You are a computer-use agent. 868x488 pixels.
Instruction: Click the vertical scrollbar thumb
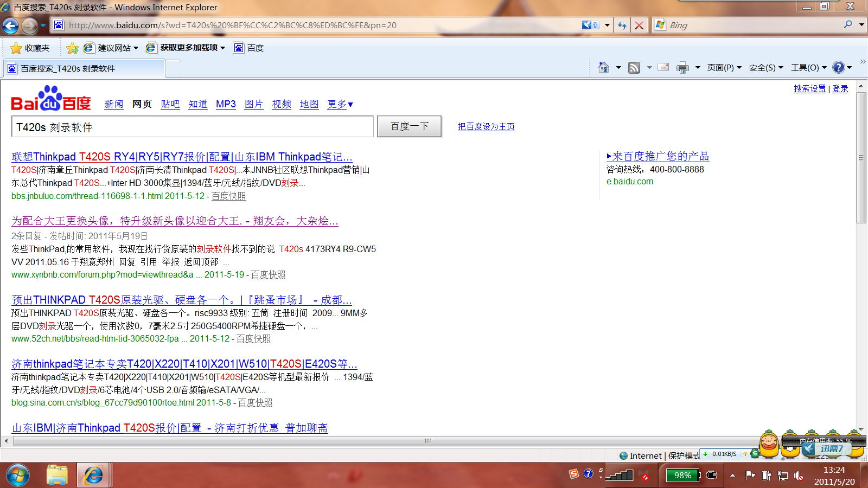[x=861, y=157]
